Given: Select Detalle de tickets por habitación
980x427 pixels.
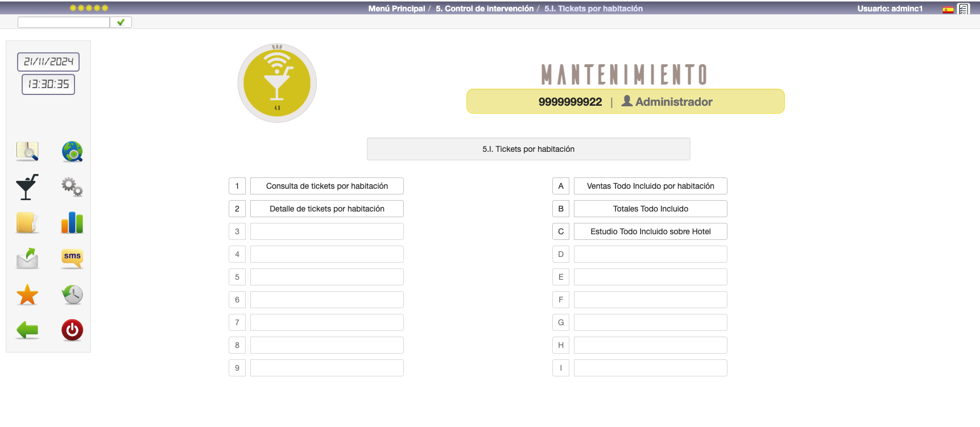Looking at the screenshot, I should (x=327, y=209).
